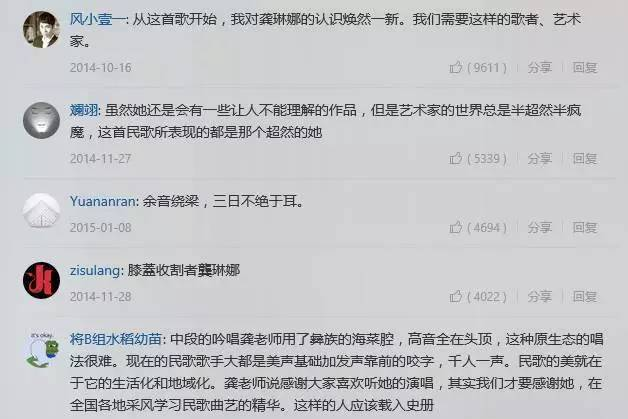Viewport: 628px width, 419px height.
Task: Share zisulang's comment
Action: [x=539, y=296]
